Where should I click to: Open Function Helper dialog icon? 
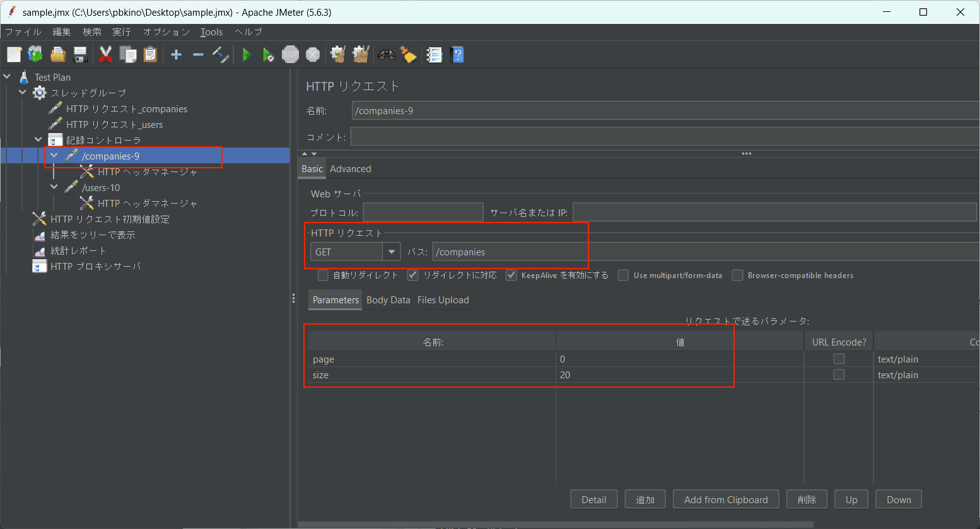click(435, 55)
